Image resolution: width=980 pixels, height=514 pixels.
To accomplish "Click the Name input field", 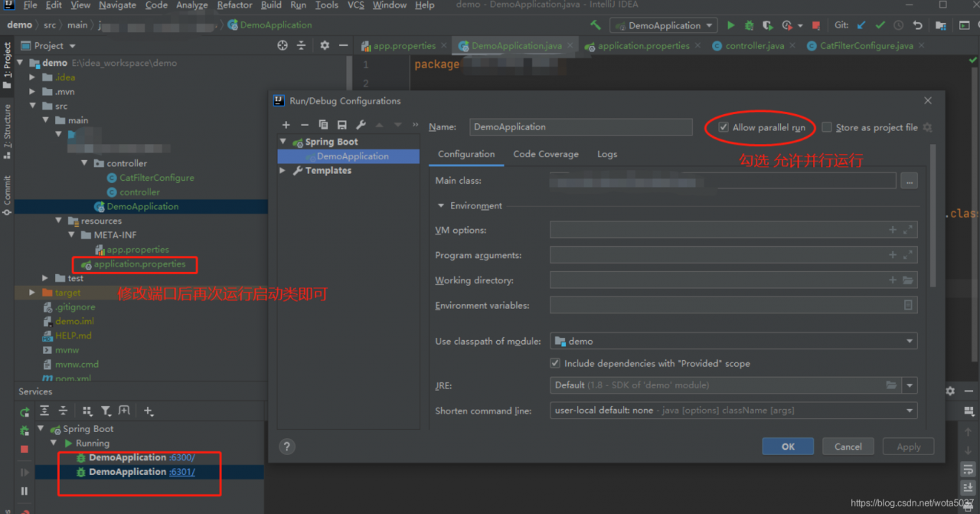I will pos(581,127).
